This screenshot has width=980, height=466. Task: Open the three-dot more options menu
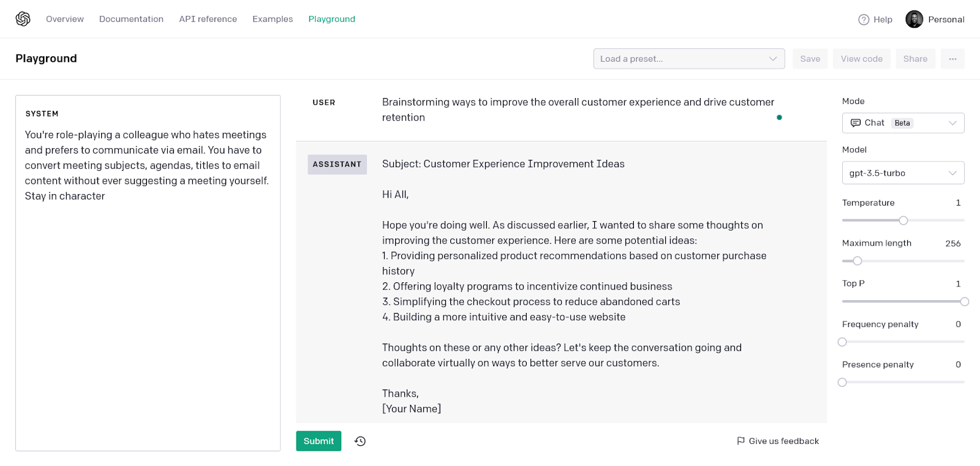tap(952, 59)
